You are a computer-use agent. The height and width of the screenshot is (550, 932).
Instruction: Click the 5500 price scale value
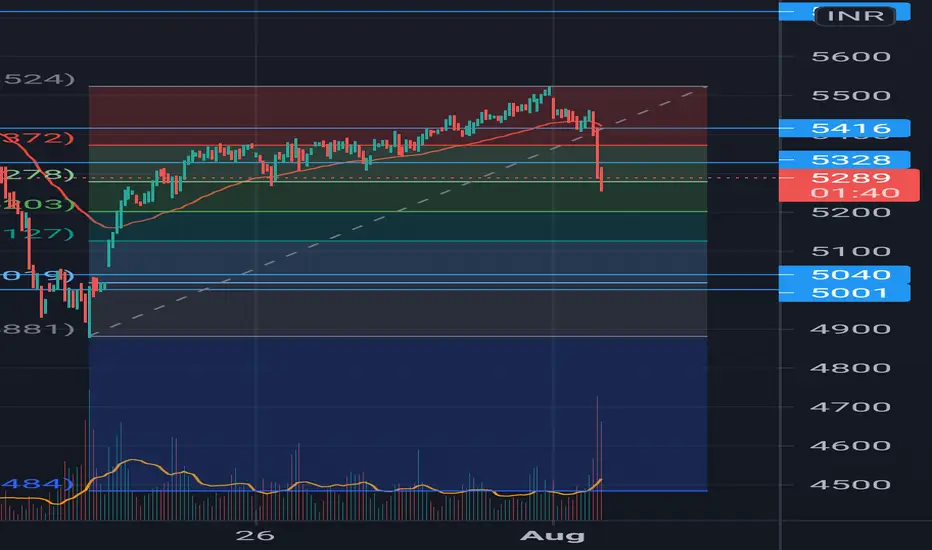[851, 95]
